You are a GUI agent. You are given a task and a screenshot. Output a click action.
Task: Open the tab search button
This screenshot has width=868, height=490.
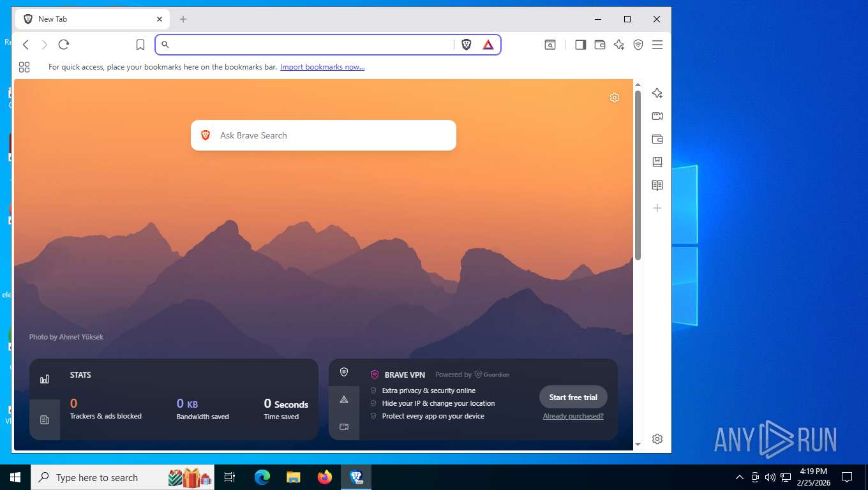point(550,45)
